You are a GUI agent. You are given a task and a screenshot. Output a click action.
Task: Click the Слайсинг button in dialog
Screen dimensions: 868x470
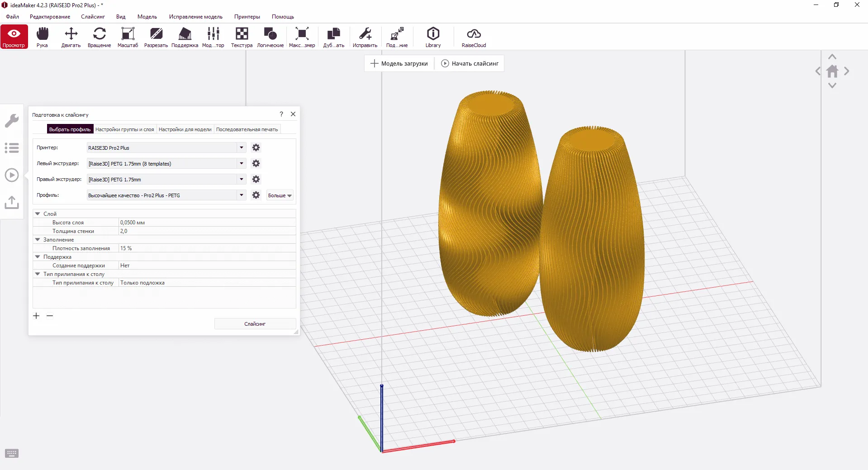tap(255, 324)
